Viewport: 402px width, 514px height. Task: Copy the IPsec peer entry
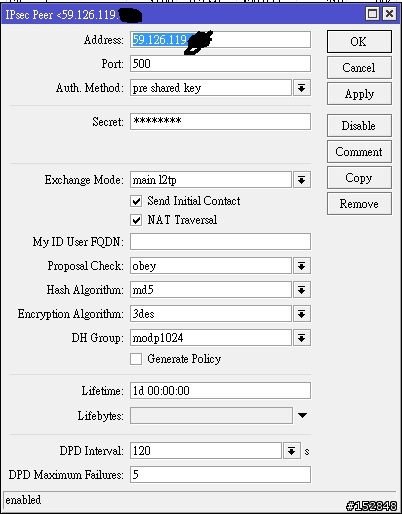click(359, 178)
